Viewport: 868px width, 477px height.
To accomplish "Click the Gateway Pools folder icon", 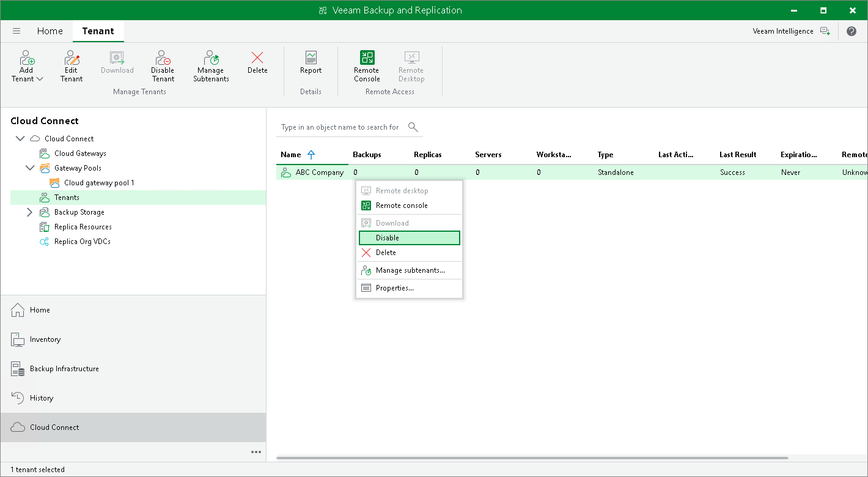I will [45, 168].
